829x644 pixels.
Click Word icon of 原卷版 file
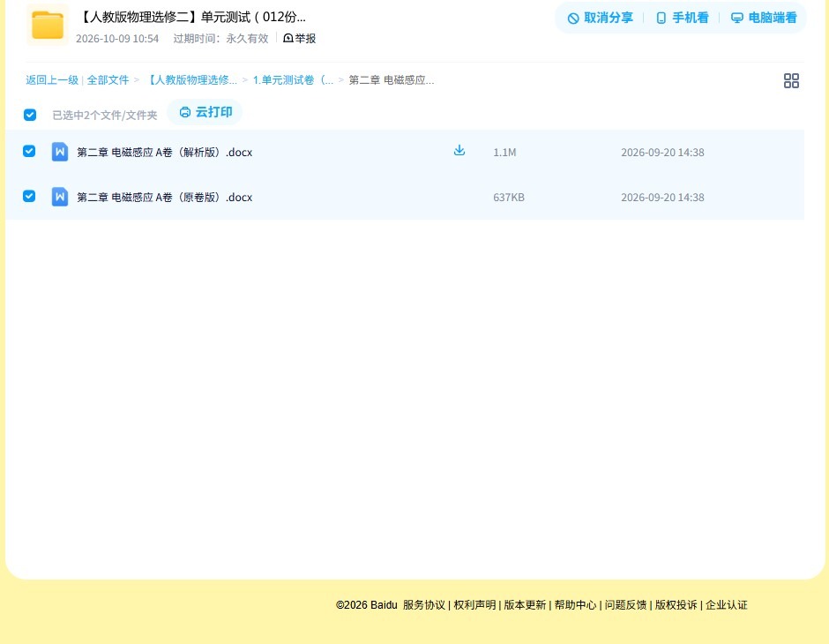[x=60, y=197]
